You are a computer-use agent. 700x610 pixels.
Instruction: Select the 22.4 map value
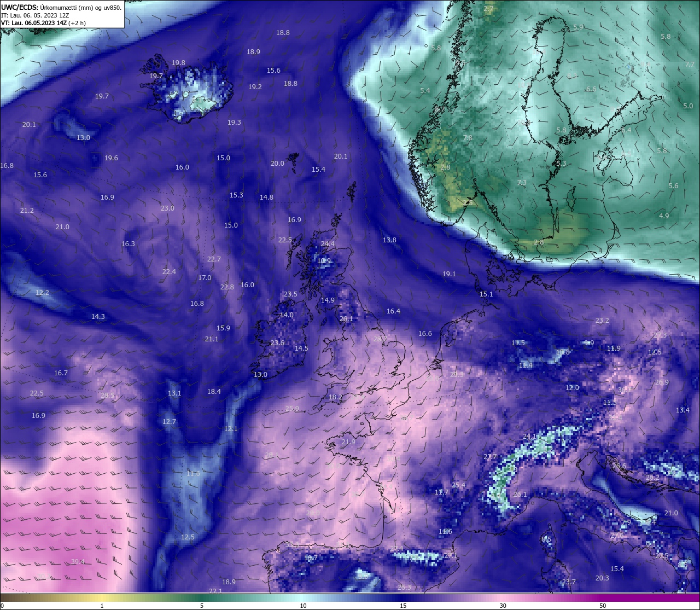click(169, 271)
